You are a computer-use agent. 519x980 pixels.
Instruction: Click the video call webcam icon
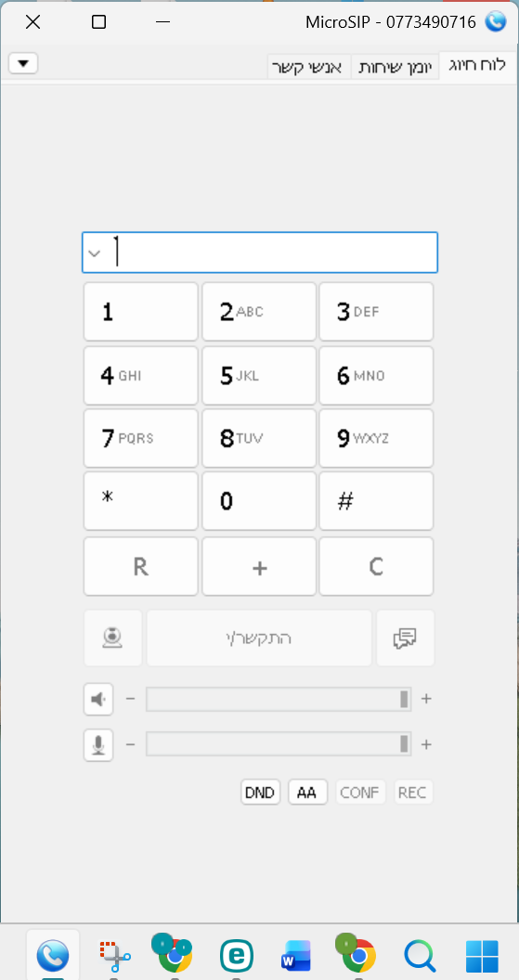point(112,638)
